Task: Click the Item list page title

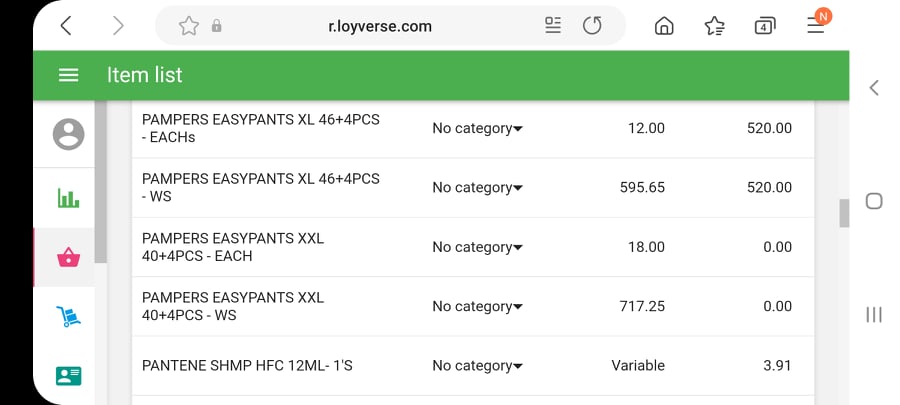Action: tap(145, 75)
